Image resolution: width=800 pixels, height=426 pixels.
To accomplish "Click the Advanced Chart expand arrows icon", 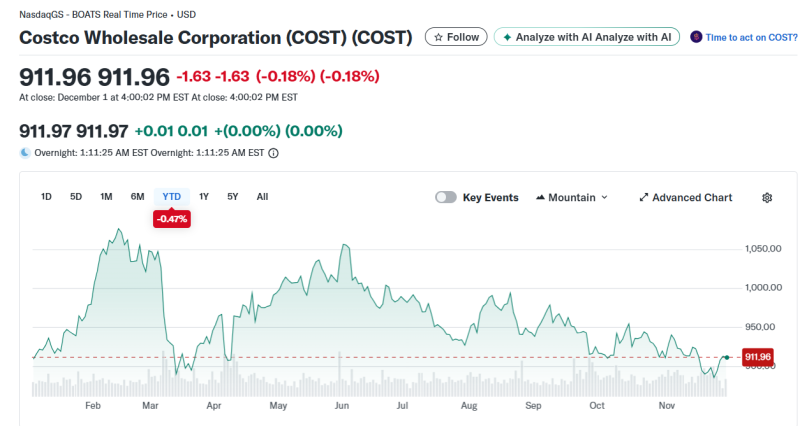I will (644, 198).
